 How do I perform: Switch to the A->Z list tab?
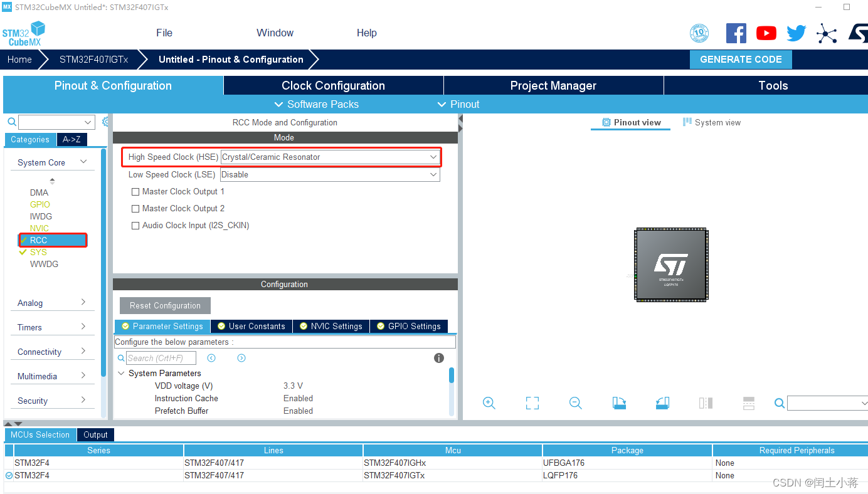(x=72, y=140)
